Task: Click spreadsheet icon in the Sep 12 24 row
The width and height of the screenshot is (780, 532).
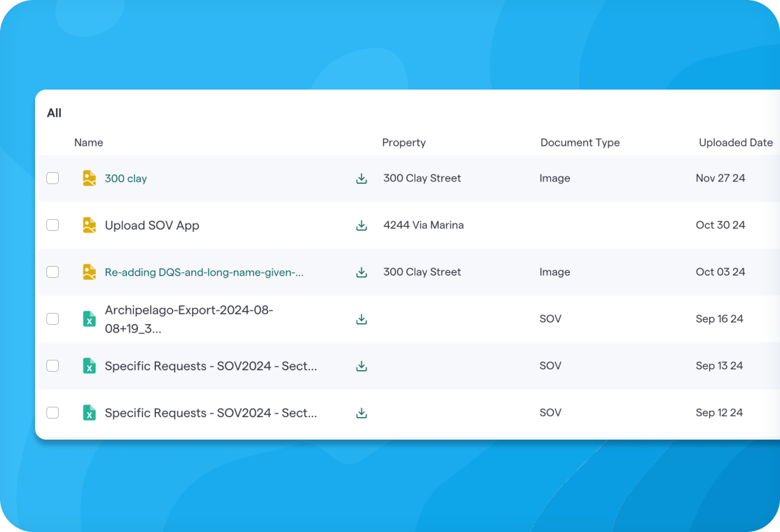Action: pos(90,413)
